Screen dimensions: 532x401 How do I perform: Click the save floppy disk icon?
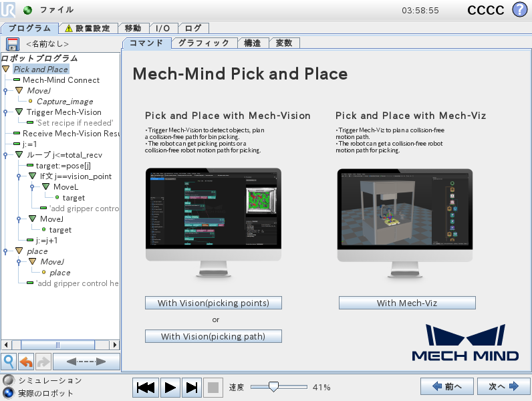click(13, 44)
